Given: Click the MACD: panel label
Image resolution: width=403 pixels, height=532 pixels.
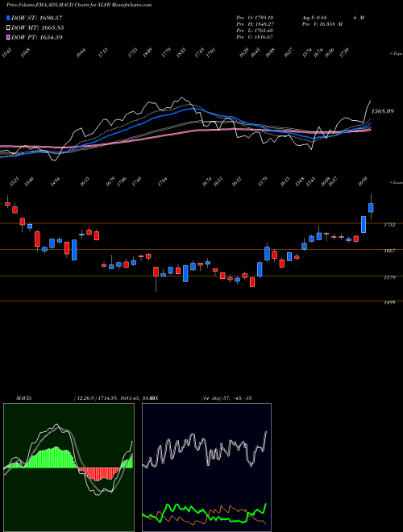Looking at the screenshot, I should [x=23, y=398].
